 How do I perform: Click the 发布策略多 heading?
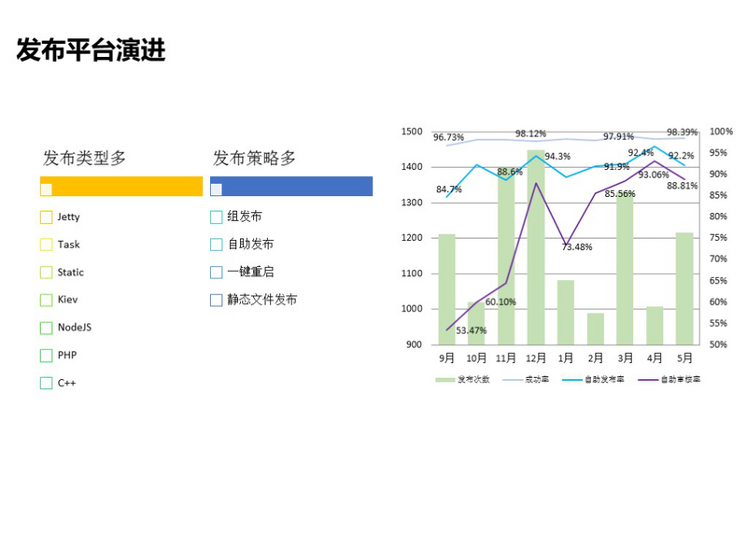pyautogui.click(x=254, y=158)
